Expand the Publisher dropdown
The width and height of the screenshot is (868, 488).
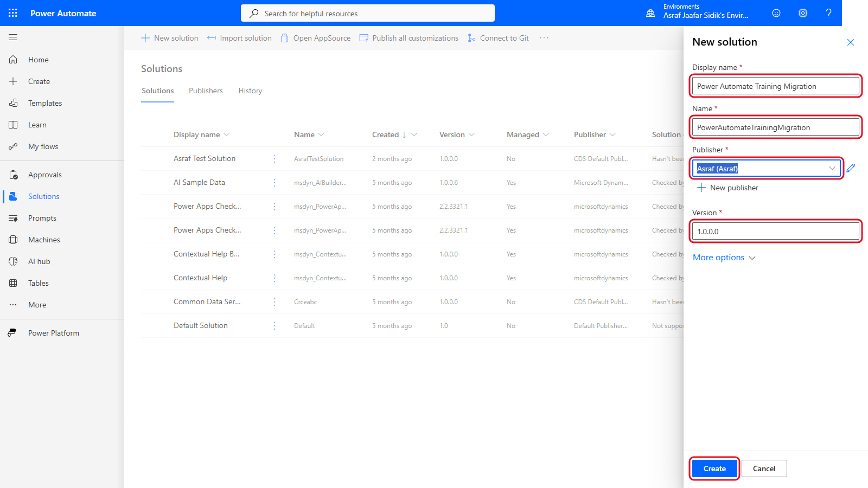tap(832, 168)
